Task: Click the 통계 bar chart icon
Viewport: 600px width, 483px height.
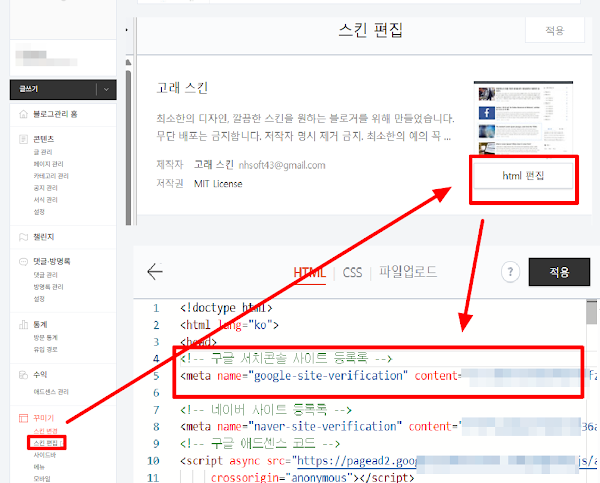Action: tap(23, 325)
